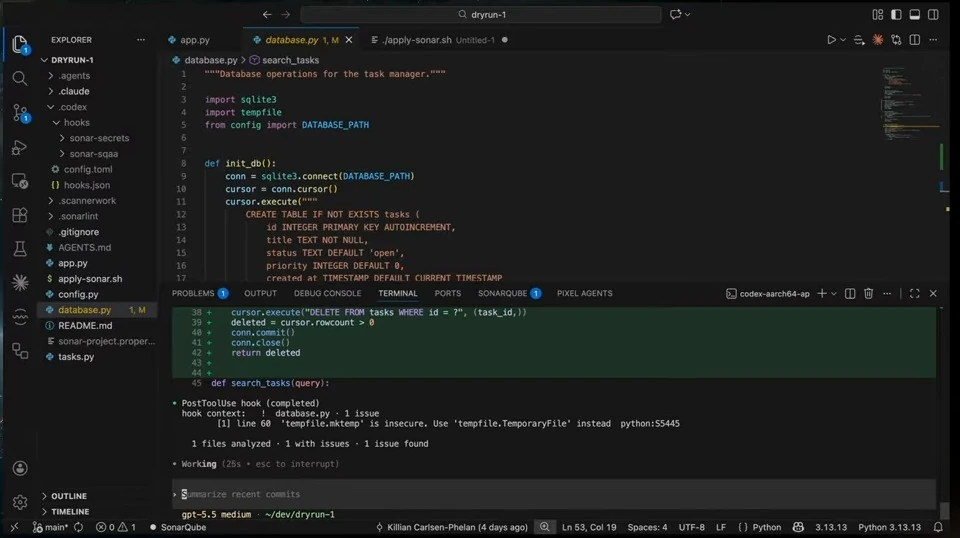
Task: Toggle Panel visibility in title bar
Action: pyautogui.click(x=915, y=14)
